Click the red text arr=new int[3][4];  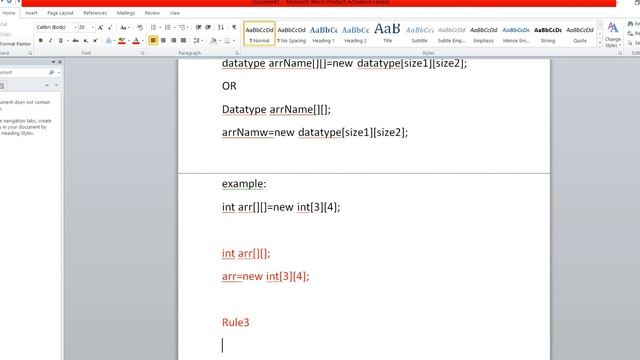(x=266, y=276)
